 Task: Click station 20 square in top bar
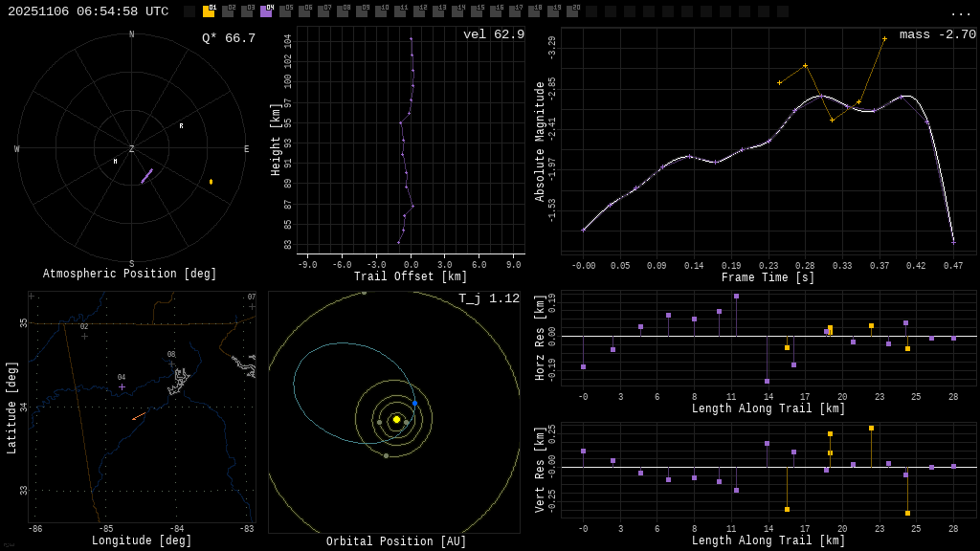tap(572, 11)
